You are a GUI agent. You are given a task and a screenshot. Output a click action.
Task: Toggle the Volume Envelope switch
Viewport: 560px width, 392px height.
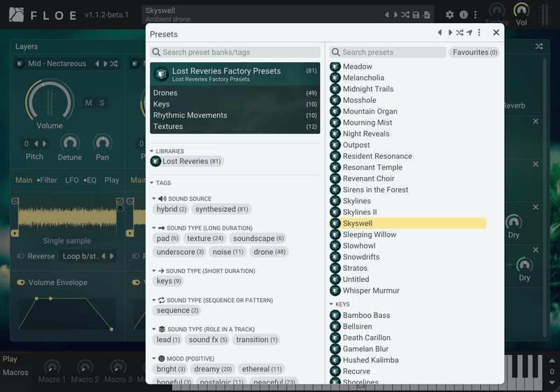coord(21,283)
